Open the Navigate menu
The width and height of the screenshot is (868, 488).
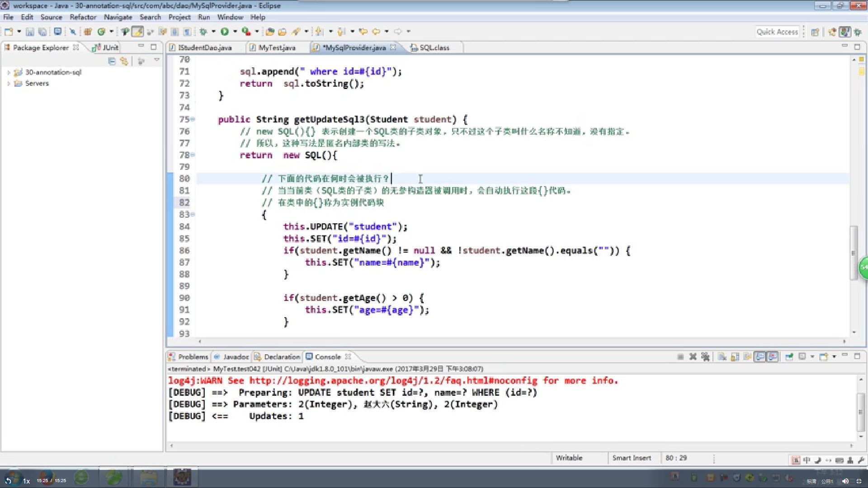click(118, 17)
